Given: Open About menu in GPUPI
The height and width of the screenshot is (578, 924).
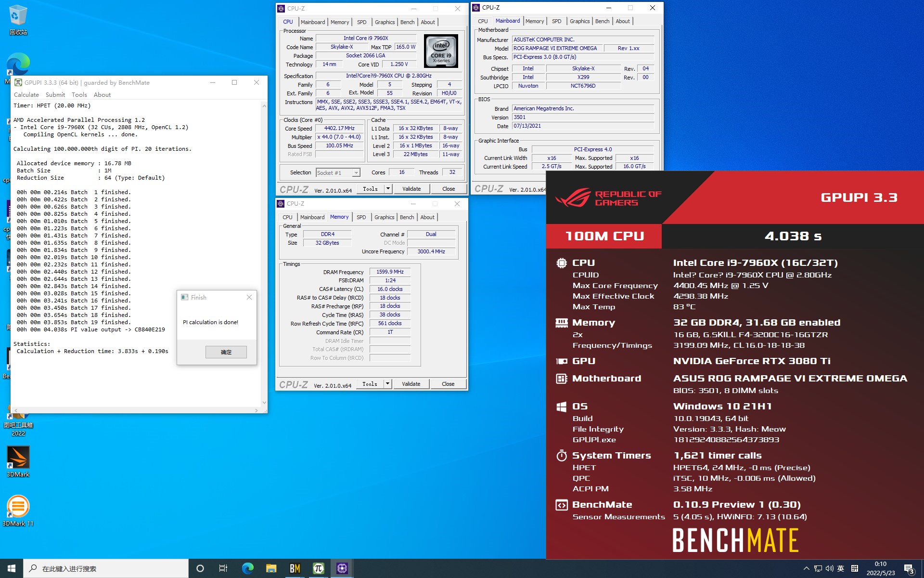Looking at the screenshot, I should click(102, 95).
